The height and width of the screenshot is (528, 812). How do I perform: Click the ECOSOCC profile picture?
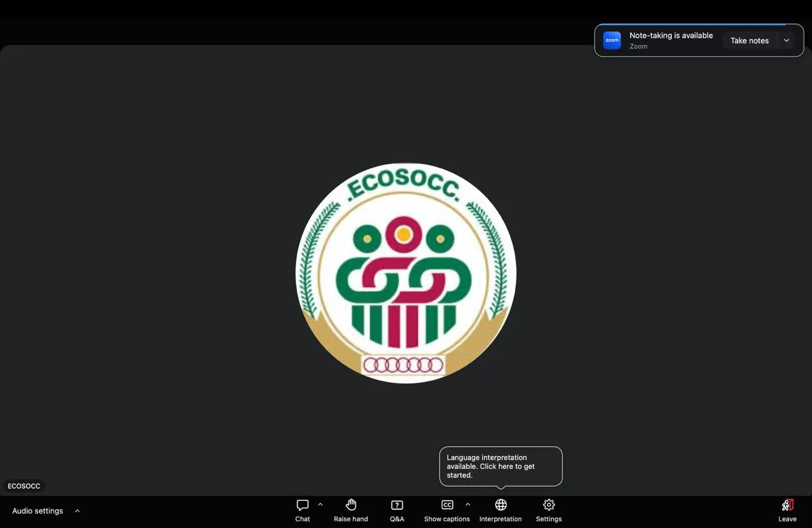(406, 274)
